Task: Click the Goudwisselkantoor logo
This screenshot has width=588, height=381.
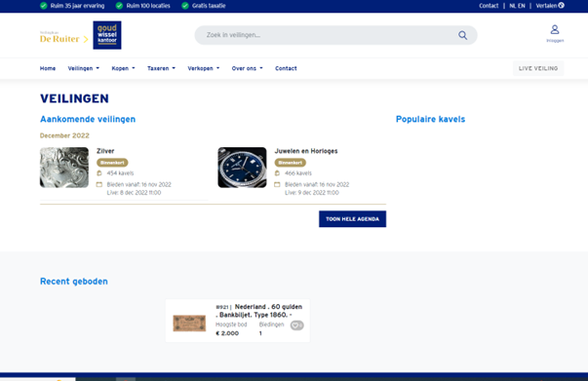Action: [x=107, y=35]
